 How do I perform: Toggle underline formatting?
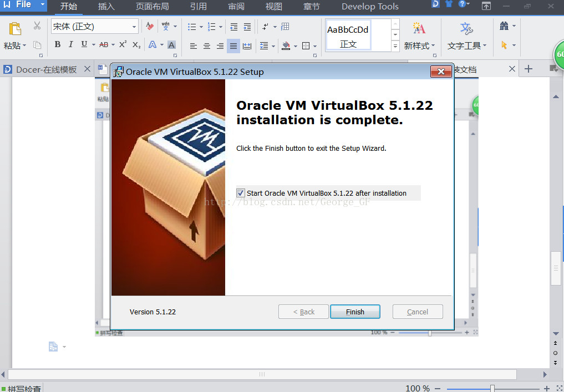tap(84, 44)
